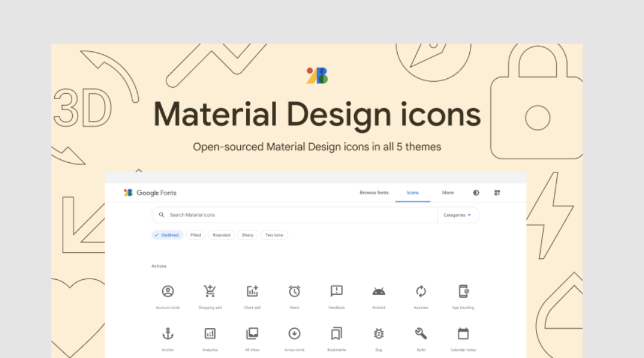Image resolution: width=644 pixels, height=358 pixels.
Task: Click the 'Calendar today' label text
Action: point(463,350)
